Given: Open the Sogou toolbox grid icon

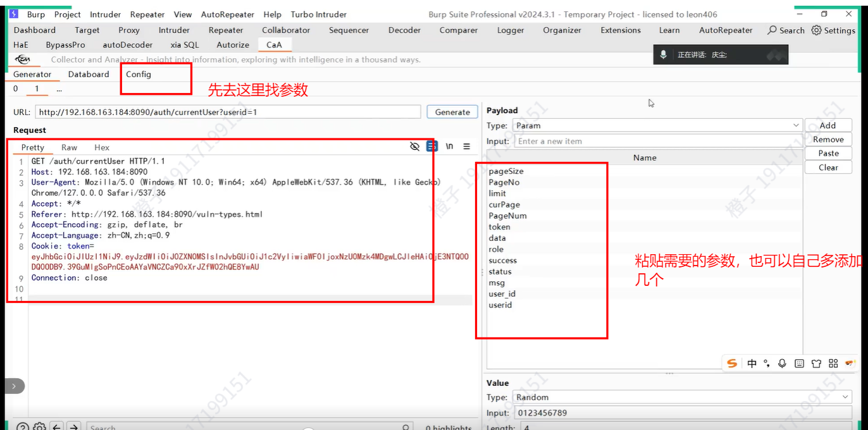Looking at the screenshot, I should pyautogui.click(x=833, y=364).
